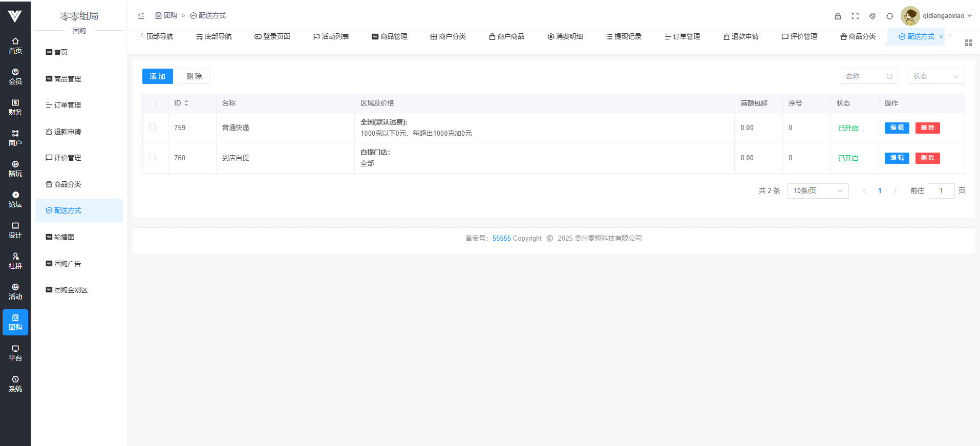This screenshot has width=980, height=446.
Task: Switch to the 提现记录 tab
Action: click(624, 36)
